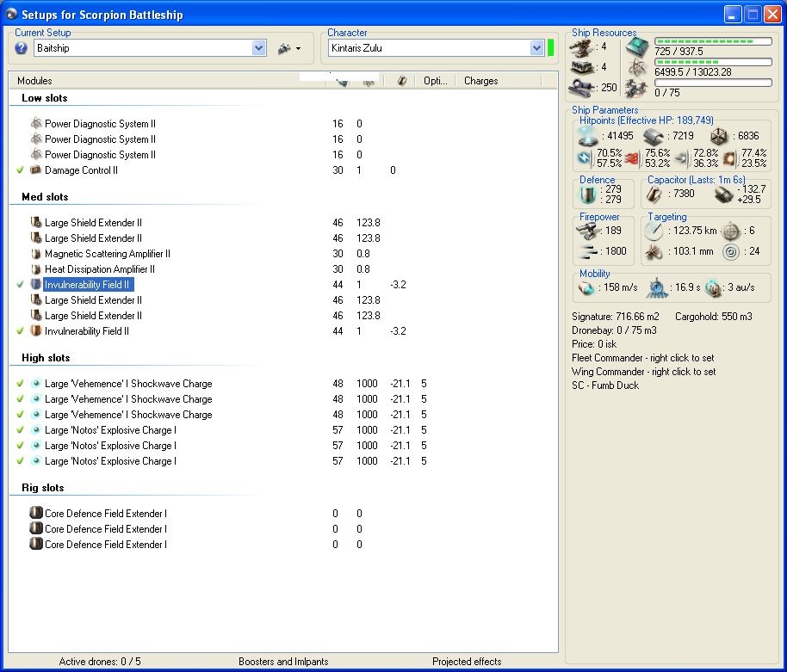Click the volley damage icon showing 1800

pos(588,252)
